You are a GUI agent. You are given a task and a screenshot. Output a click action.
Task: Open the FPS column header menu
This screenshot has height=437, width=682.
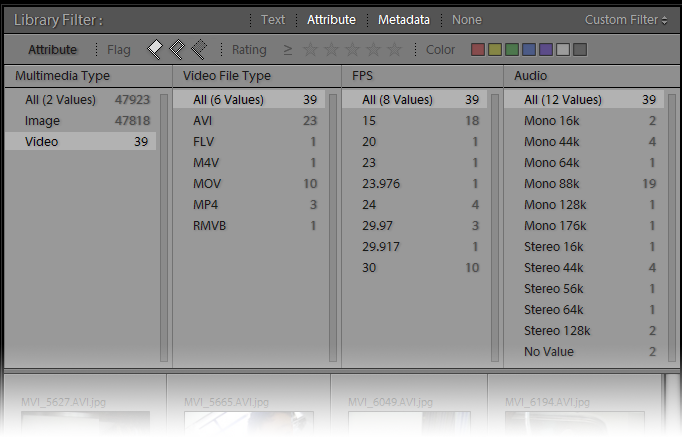pos(363,76)
